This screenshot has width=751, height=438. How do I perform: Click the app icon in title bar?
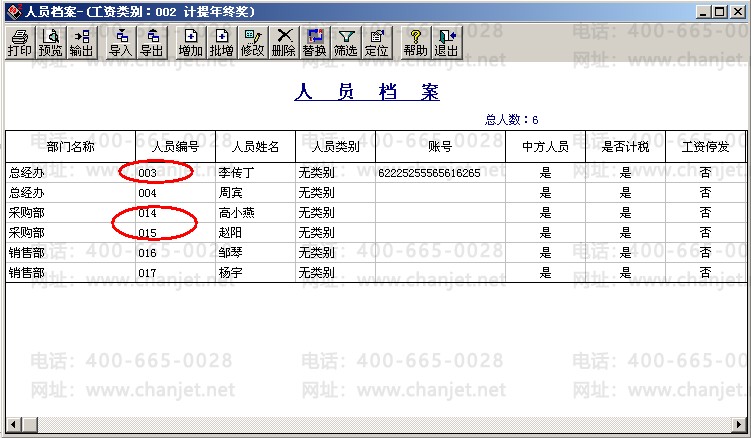(x=14, y=11)
